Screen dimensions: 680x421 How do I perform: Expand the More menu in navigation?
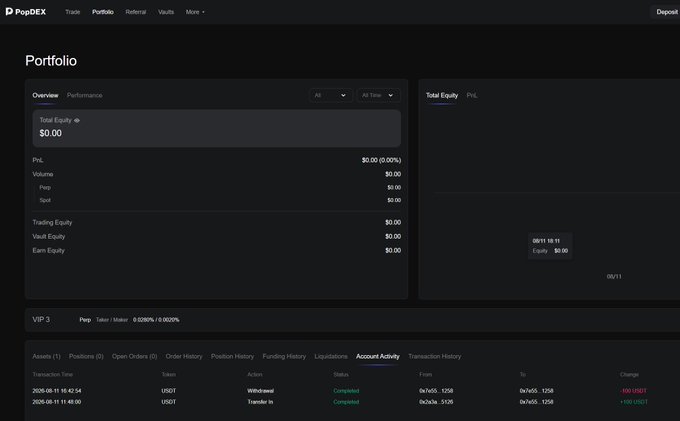pyautogui.click(x=195, y=12)
